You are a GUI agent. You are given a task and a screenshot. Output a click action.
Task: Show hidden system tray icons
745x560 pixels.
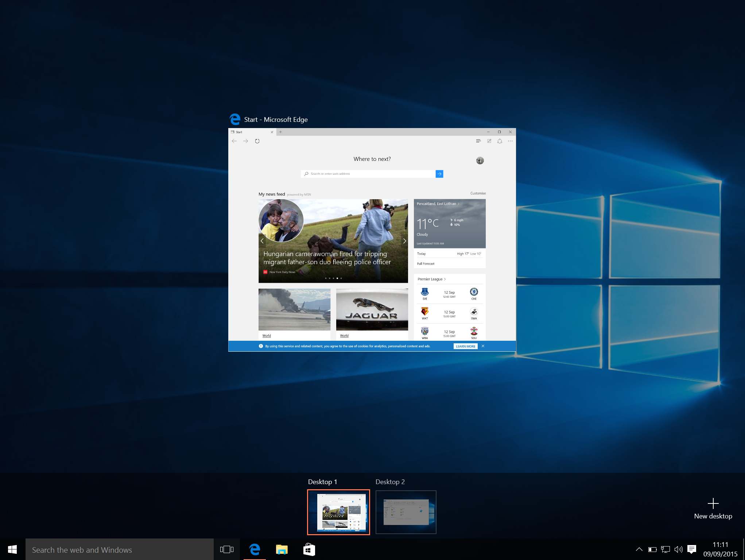point(639,549)
